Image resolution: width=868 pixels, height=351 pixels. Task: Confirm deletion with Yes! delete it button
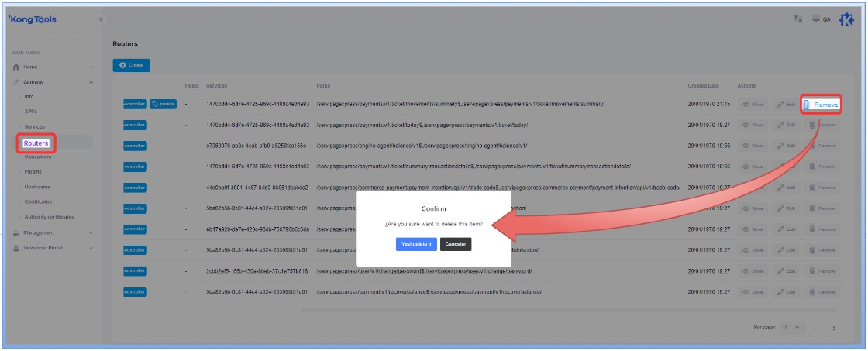[x=416, y=244]
